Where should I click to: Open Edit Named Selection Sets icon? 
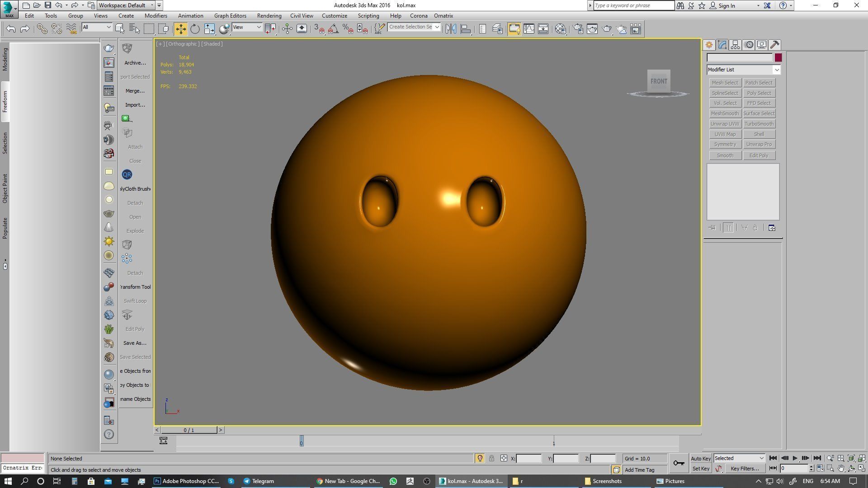tap(379, 29)
